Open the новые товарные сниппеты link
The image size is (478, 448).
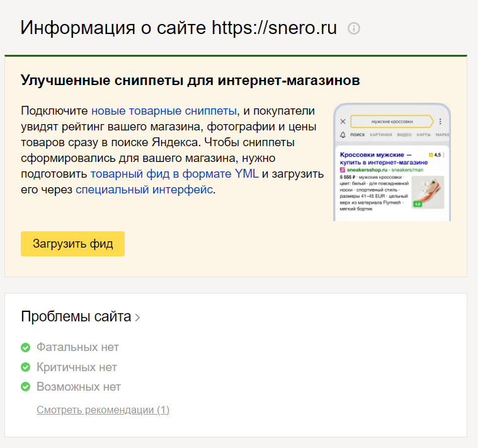click(x=164, y=111)
